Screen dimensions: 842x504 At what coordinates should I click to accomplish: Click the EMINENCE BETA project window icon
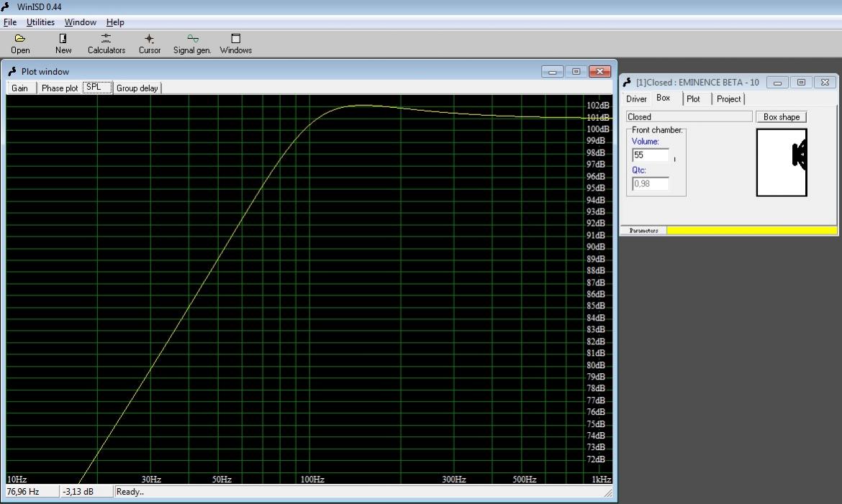tap(627, 82)
